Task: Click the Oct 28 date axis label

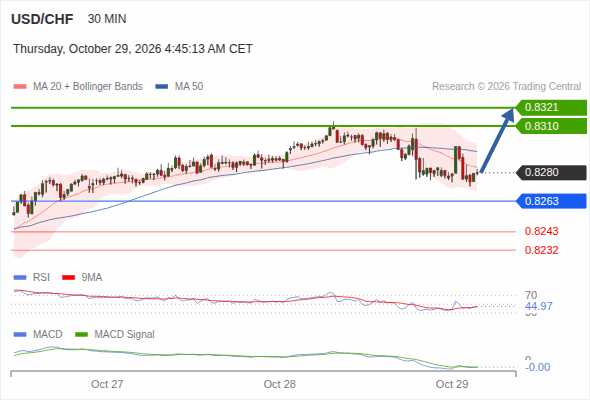Action: tap(280, 384)
